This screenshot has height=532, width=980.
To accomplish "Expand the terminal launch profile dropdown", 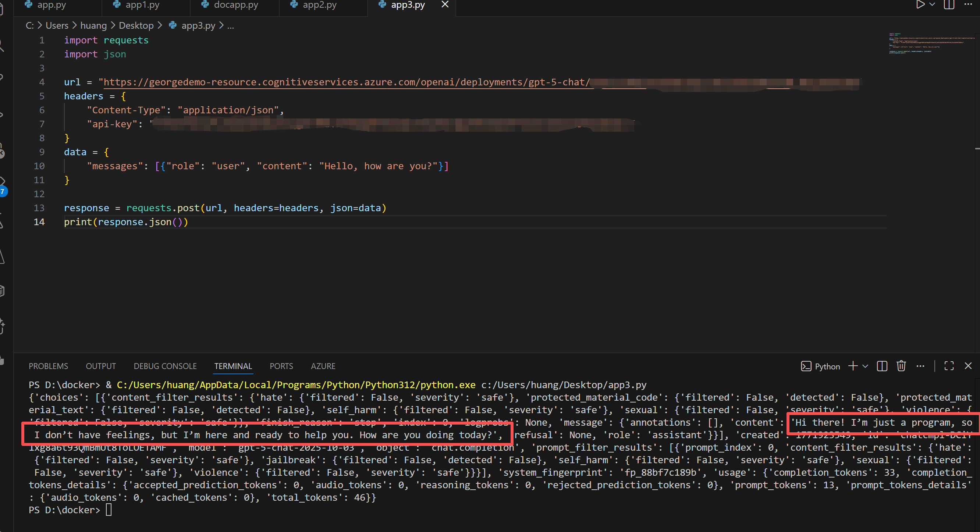I will [865, 366].
